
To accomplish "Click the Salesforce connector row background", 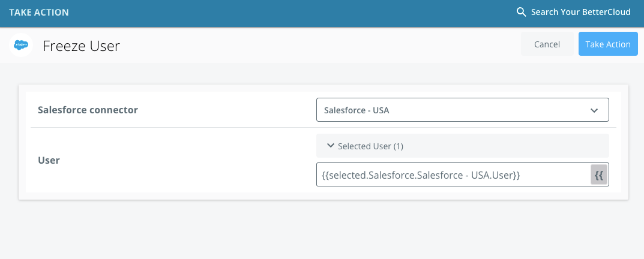I will (x=226, y=110).
